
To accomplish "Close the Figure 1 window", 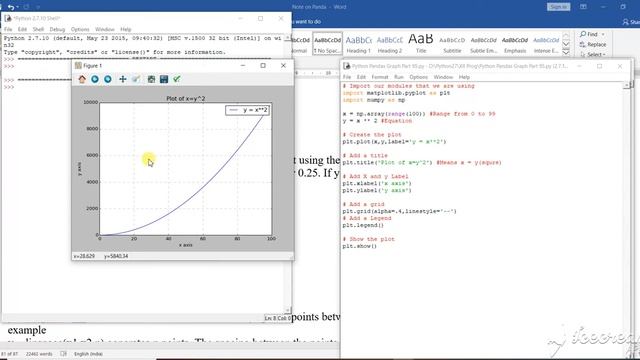I will [283, 65].
